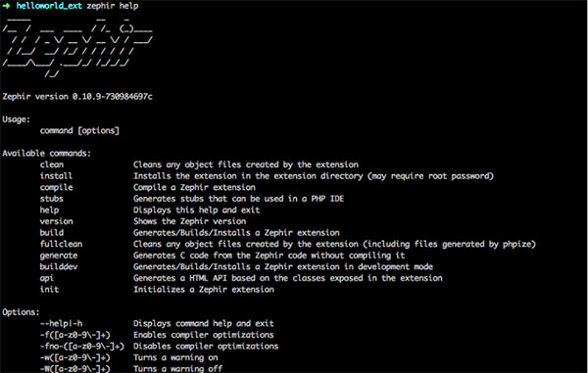Click the green prompt arrow icon
This screenshot has width=588, height=373.
pos(6,6)
